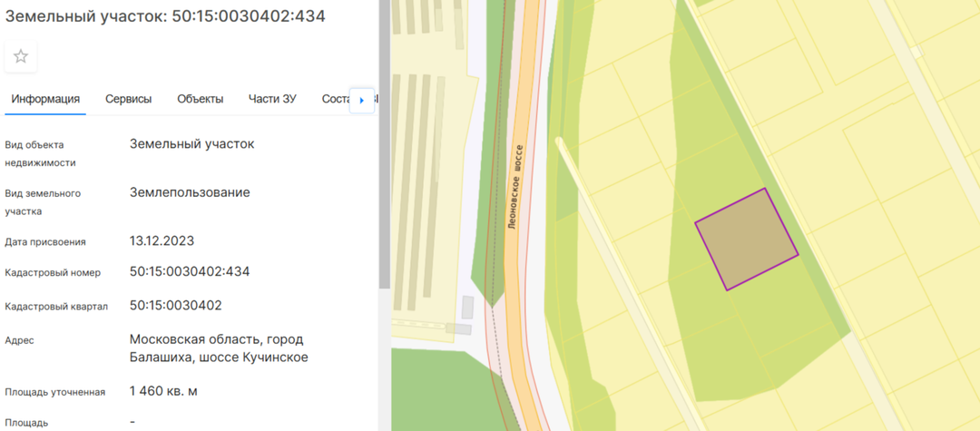Screen dimensions: 980x431
Task: Click the Площадь уточненная label
Action: tap(55, 392)
